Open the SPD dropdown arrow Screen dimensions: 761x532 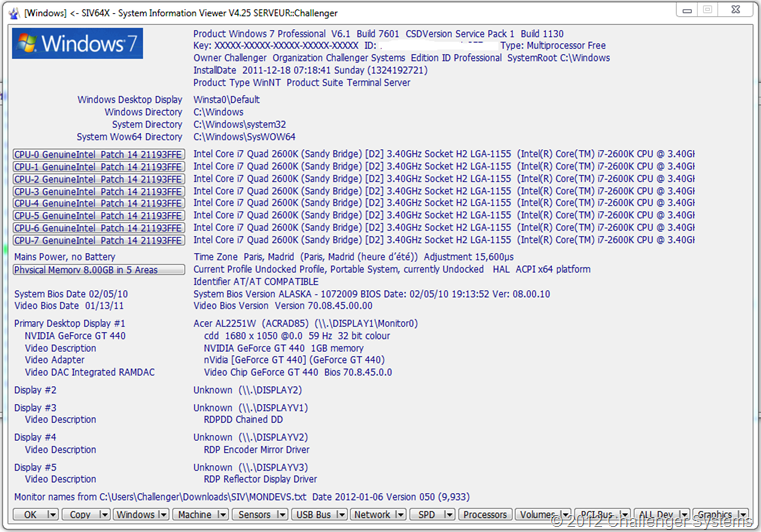[449, 515]
